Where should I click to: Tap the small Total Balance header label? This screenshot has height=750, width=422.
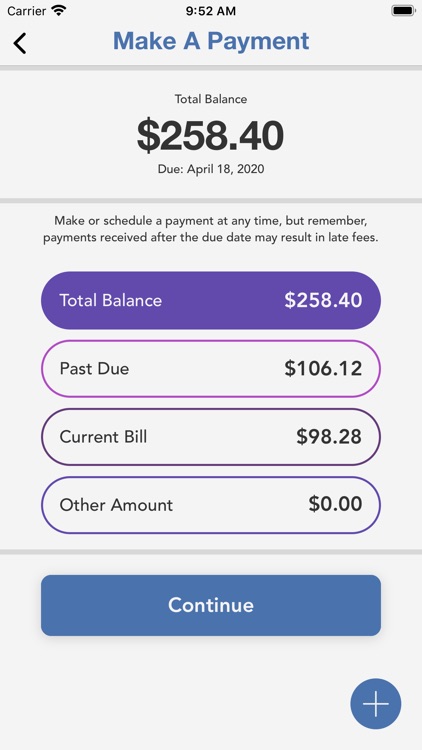pyautogui.click(x=211, y=99)
